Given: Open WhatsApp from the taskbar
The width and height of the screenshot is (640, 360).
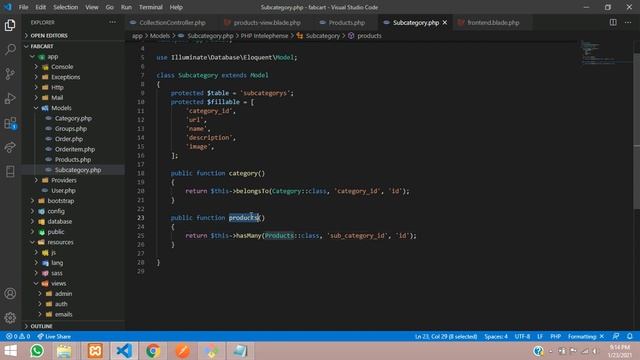Looking at the screenshot, I should tap(37, 351).
